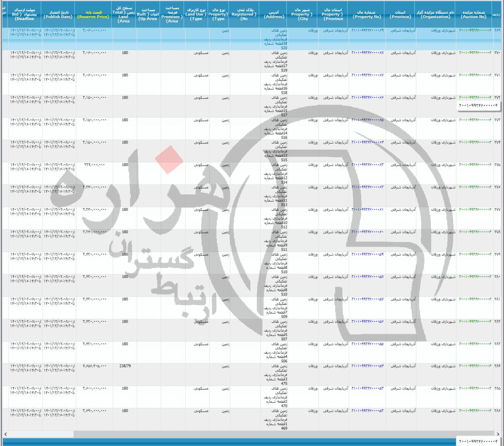Select the Organization column header
The image size is (504, 446).
click(x=436, y=14)
